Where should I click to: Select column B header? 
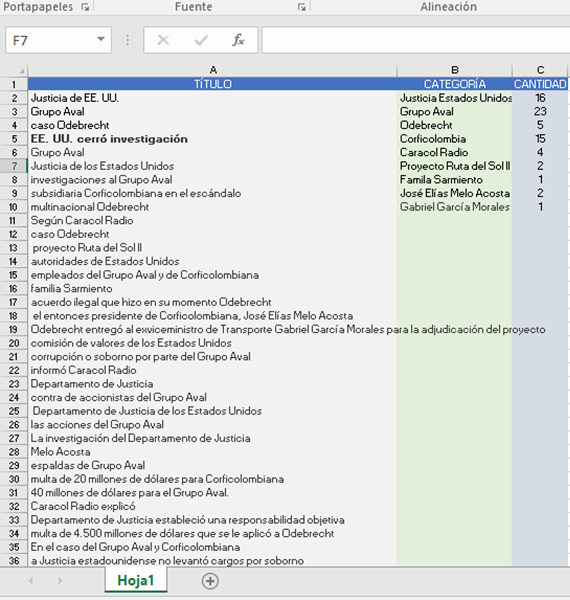tap(454, 70)
